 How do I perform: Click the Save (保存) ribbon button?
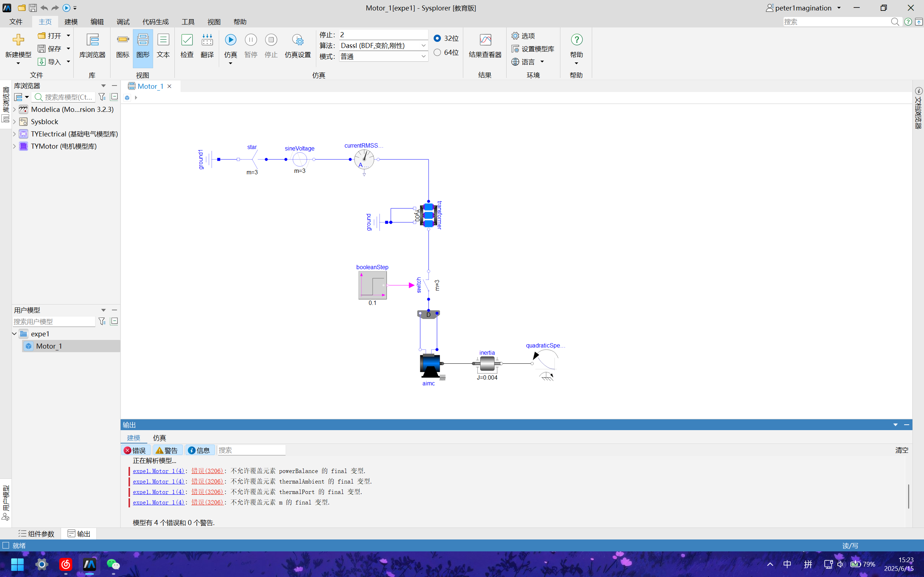pos(49,48)
